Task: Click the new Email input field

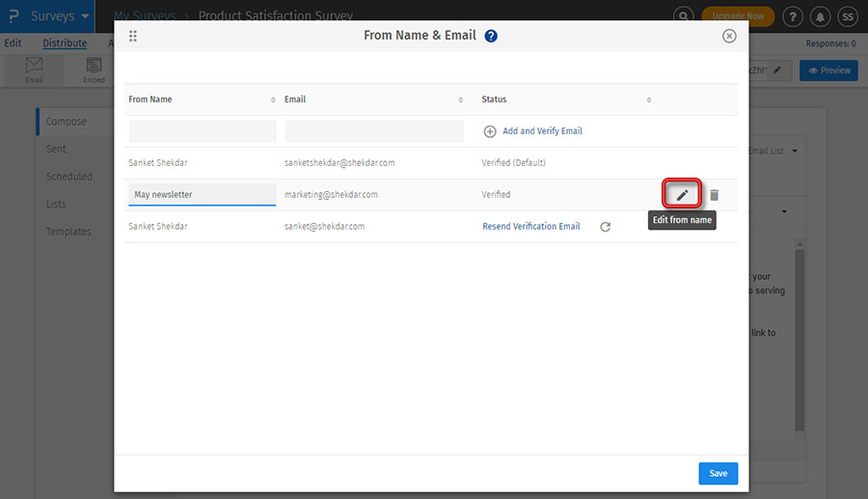Action: point(374,131)
